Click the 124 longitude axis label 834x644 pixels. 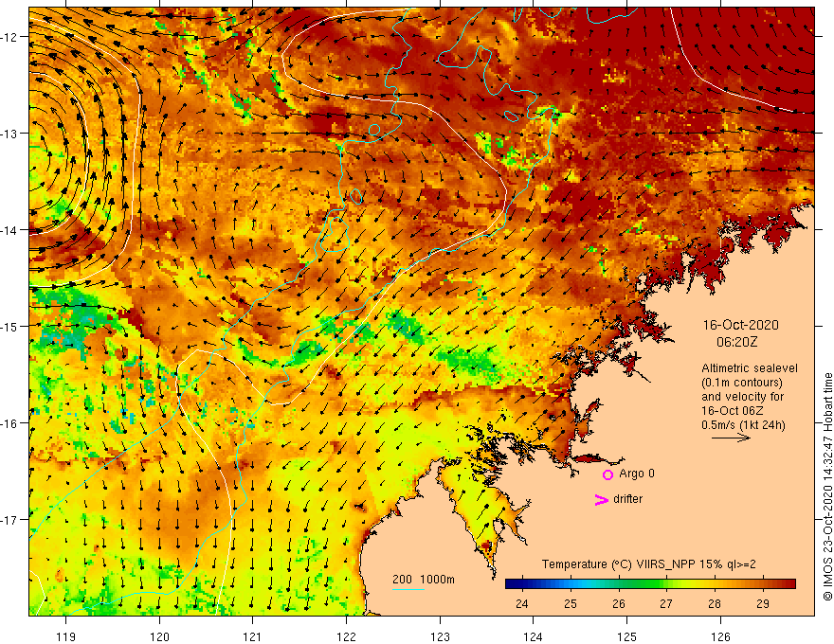pyautogui.click(x=533, y=636)
